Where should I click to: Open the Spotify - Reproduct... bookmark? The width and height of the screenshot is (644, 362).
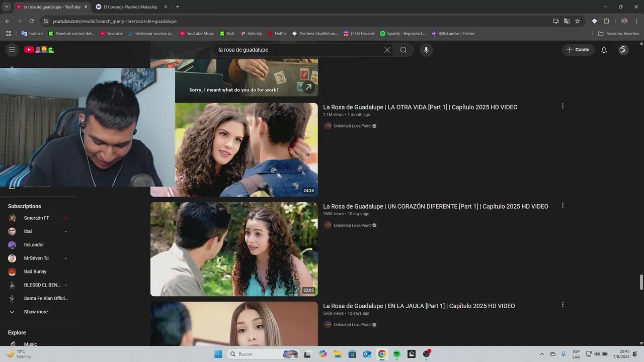pos(403,34)
